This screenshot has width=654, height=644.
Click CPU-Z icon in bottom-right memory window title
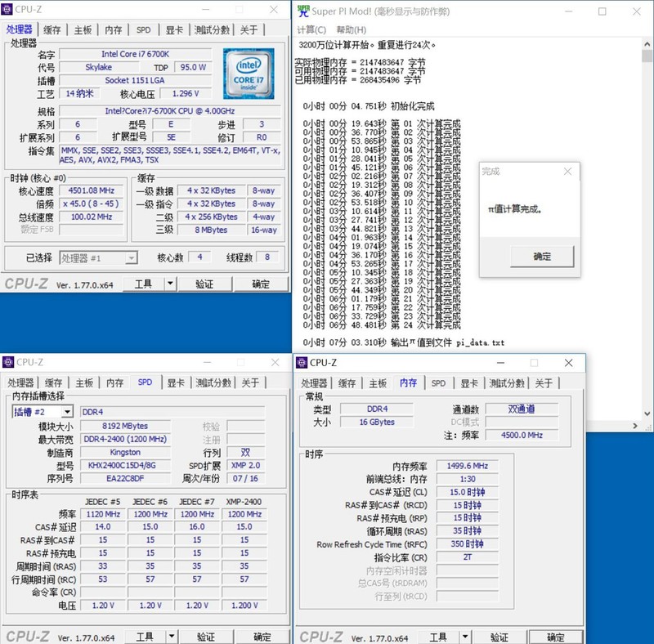(x=302, y=363)
